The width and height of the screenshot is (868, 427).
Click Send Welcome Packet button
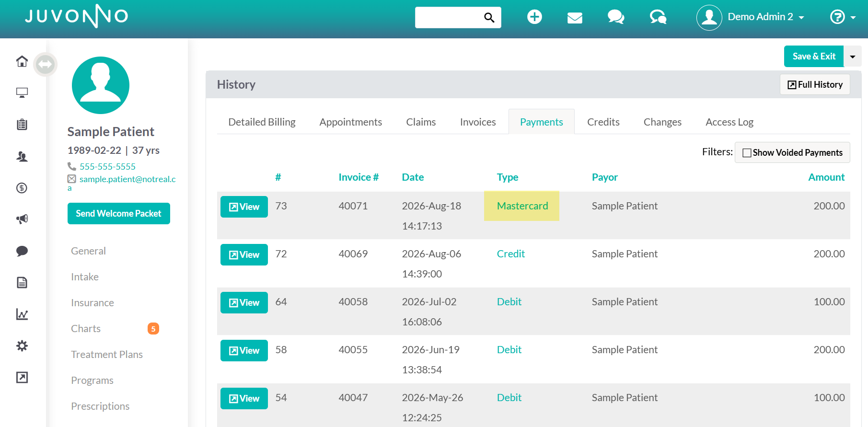(119, 213)
